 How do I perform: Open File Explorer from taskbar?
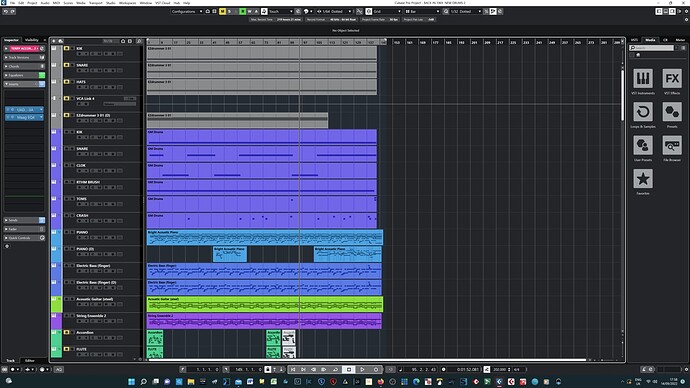(x=191, y=381)
